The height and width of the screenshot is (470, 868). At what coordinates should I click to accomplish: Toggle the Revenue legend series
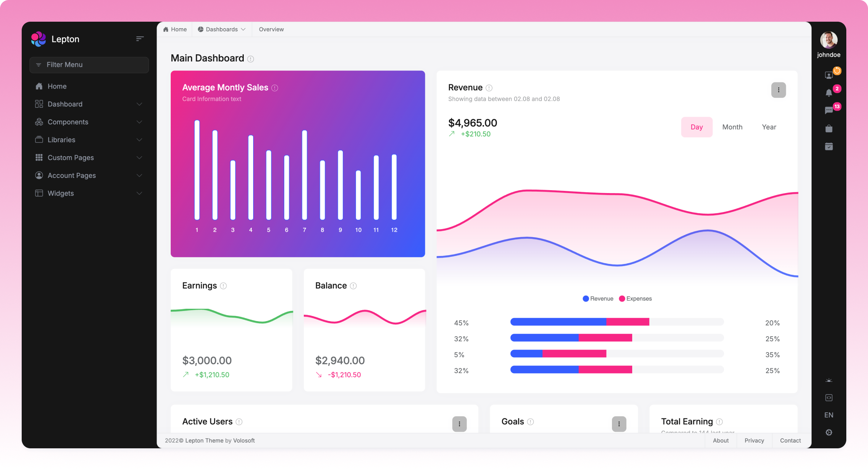click(598, 299)
